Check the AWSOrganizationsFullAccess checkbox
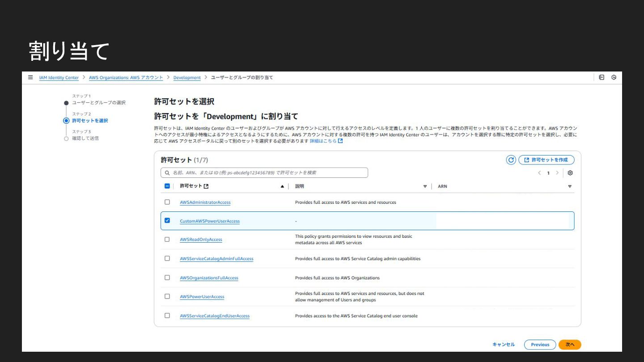The image size is (644, 362). click(x=167, y=278)
